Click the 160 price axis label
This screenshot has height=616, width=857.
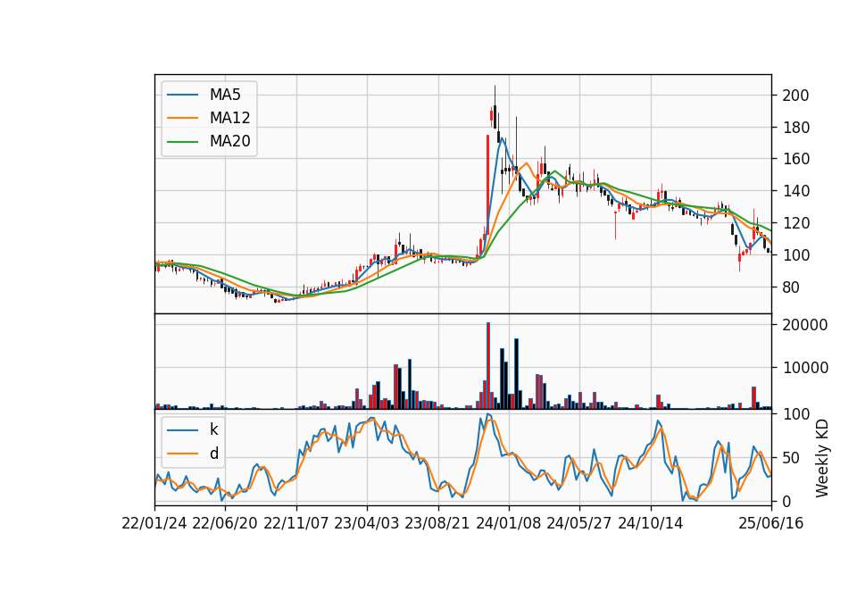click(795, 159)
